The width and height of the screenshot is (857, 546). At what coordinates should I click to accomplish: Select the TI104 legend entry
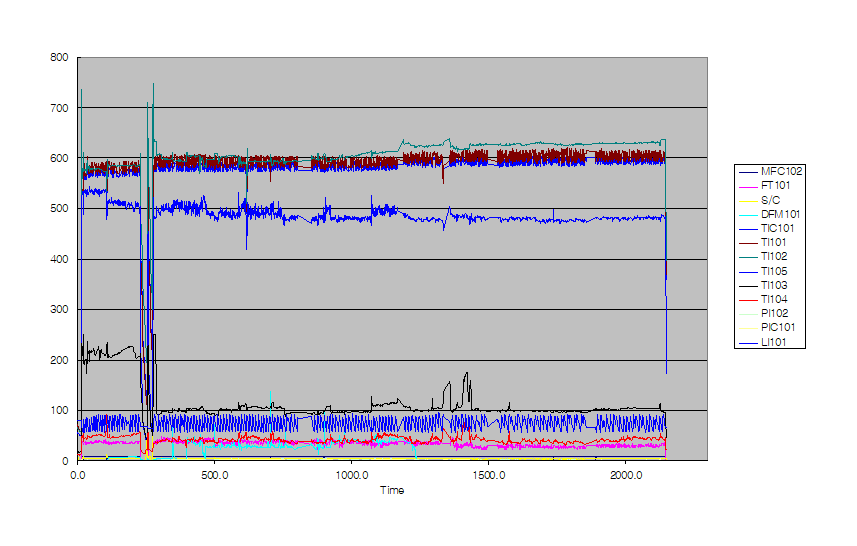763,300
